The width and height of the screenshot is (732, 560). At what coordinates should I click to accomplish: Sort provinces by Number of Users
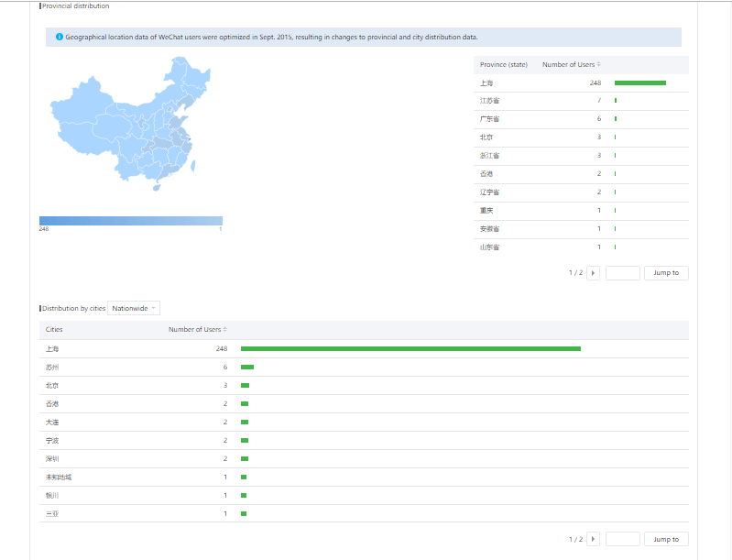tap(598, 65)
